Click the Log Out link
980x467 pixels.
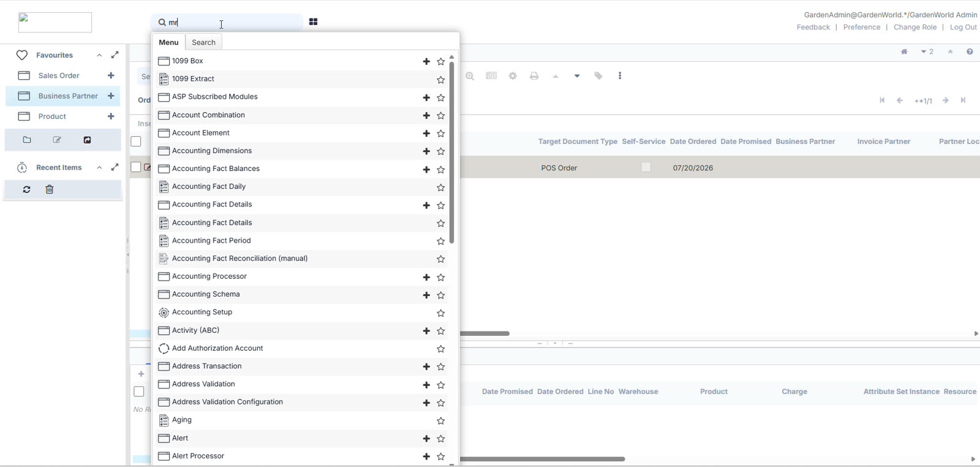(963, 27)
